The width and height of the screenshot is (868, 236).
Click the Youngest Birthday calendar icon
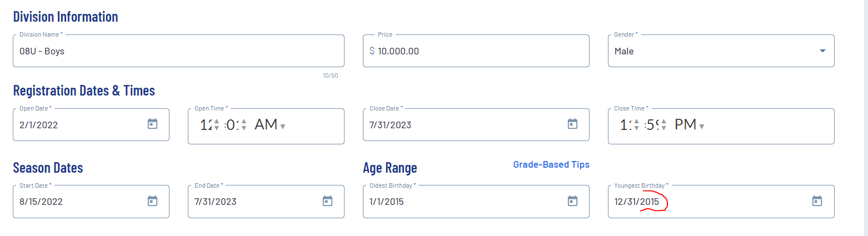coord(817,201)
